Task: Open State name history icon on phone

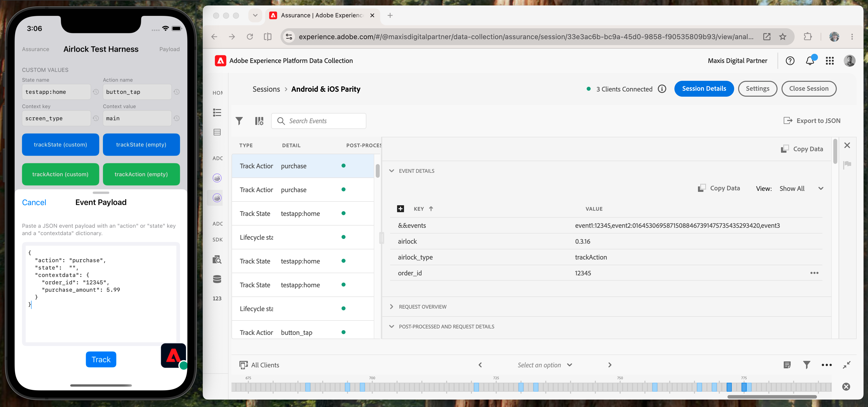Action: [96, 92]
